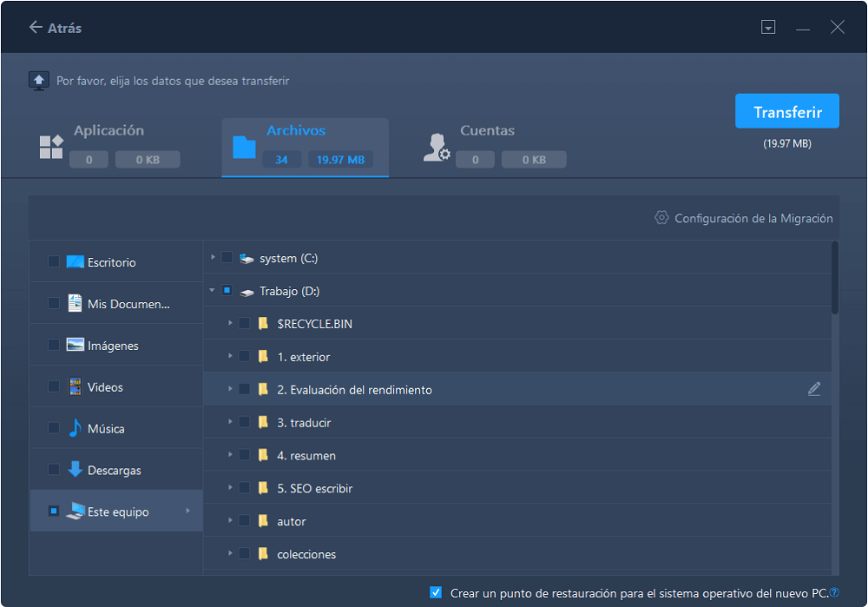
Task: Tick the Mis Documentos checkbox
Action: [54, 303]
